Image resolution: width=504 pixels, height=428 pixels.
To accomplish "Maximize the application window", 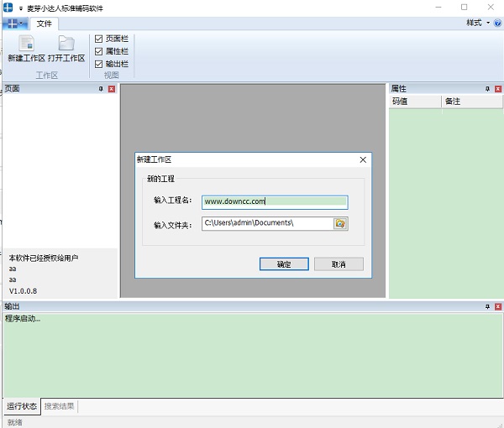I will pos(465,7).
